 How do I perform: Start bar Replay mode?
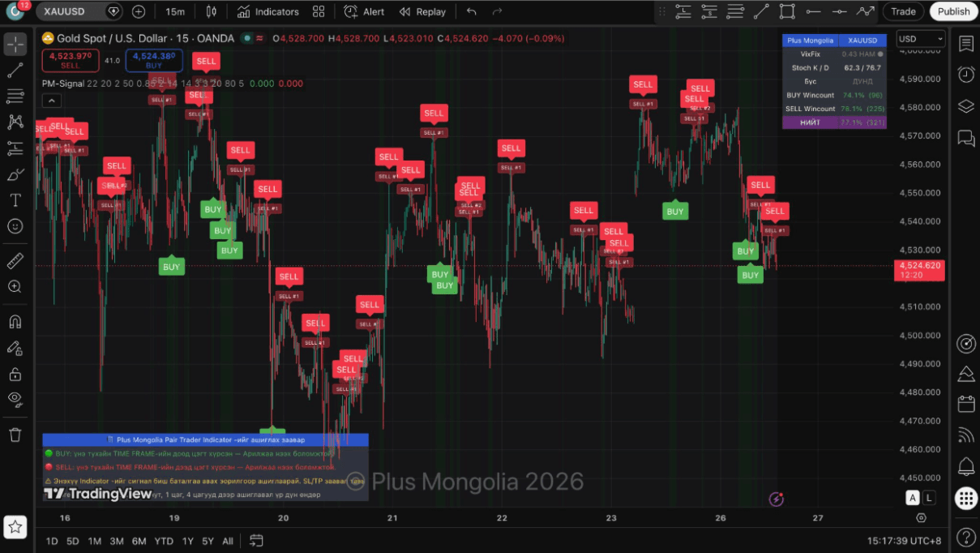[422, 11]
